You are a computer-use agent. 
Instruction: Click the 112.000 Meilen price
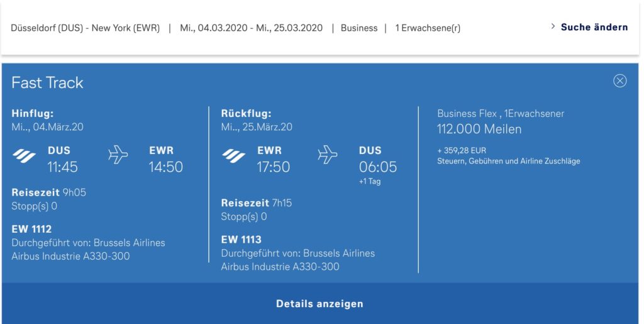coord(479,130)
